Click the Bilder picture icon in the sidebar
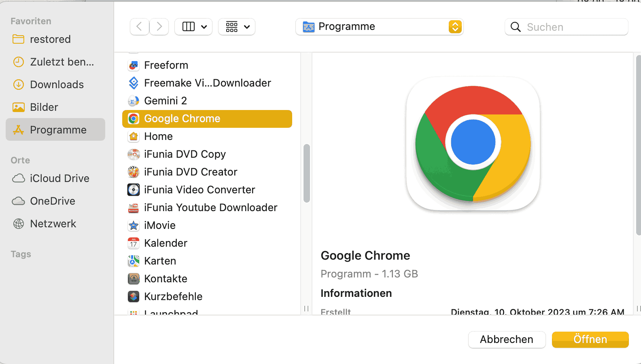The width and height of the screenshot is (641, 364). 19,107
